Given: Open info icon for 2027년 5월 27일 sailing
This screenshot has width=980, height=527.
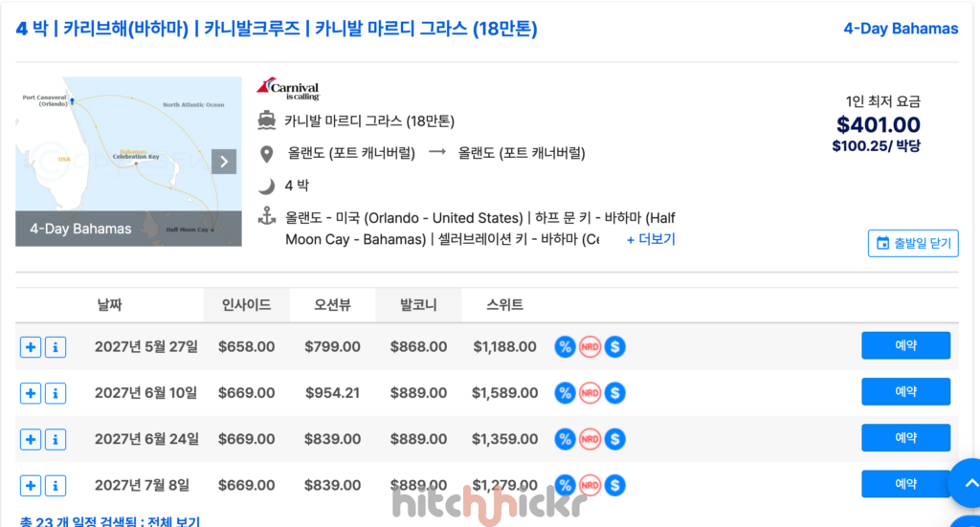Looking at the screenshot, I should pyautogui.click(x=56, y=347).
